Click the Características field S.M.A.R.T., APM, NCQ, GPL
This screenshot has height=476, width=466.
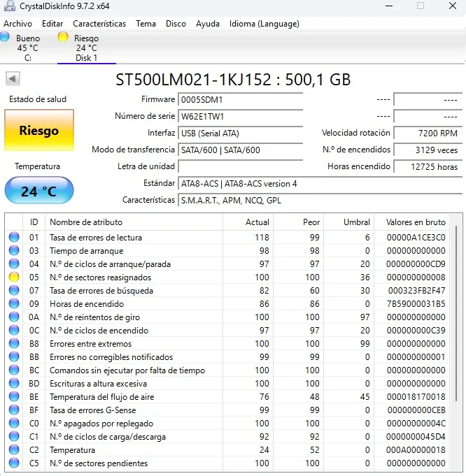320,201
